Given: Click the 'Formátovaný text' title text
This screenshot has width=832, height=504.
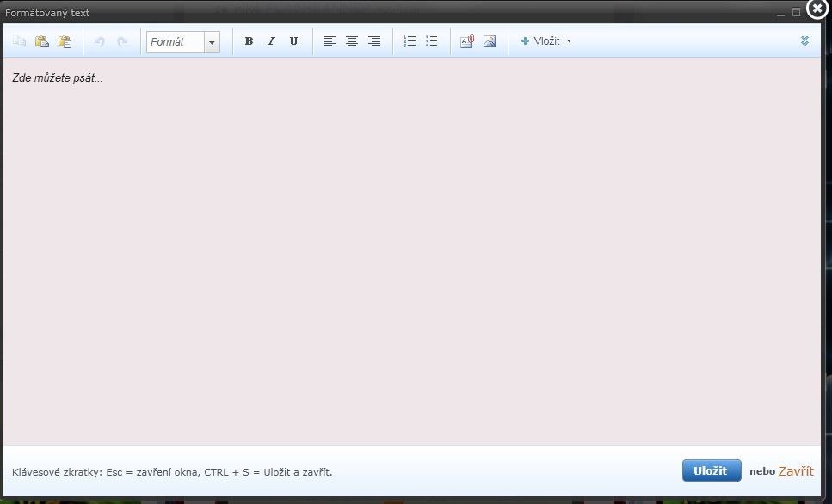Looking at the screenshot, I should coord(47,13).
